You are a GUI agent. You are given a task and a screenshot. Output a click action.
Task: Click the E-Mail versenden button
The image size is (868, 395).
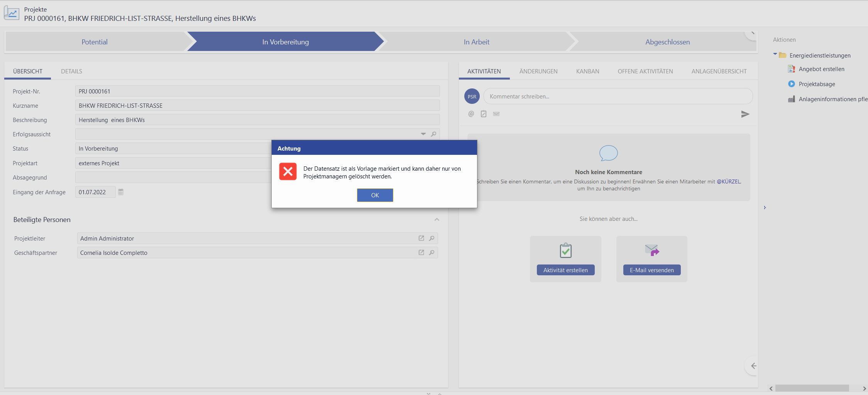(x=651, y=270)
